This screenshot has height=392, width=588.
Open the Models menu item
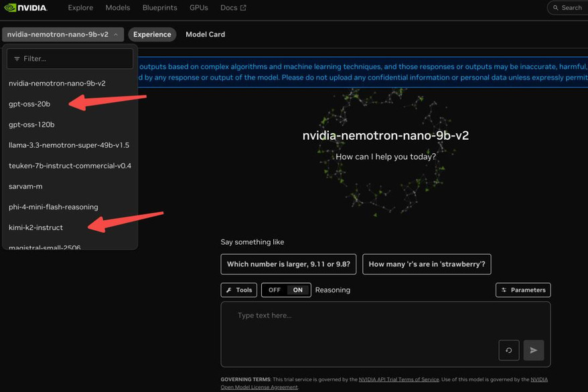[x=118, y=8]
